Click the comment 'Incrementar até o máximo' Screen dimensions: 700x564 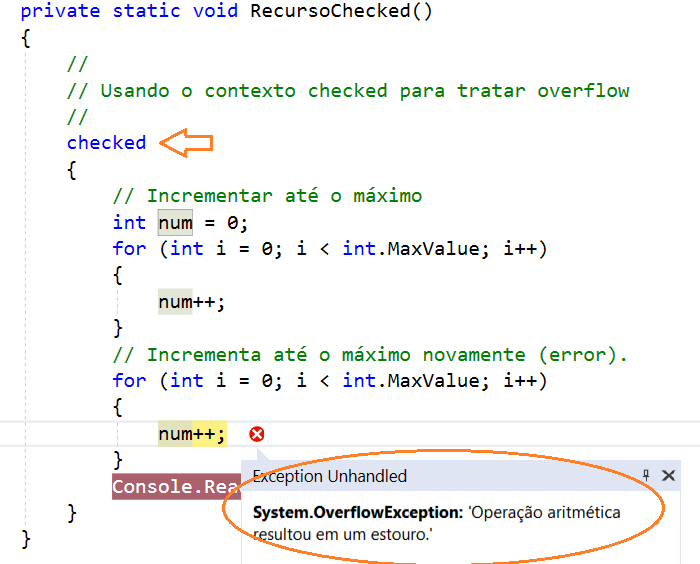pyautogui.click(x=267, y=196)
